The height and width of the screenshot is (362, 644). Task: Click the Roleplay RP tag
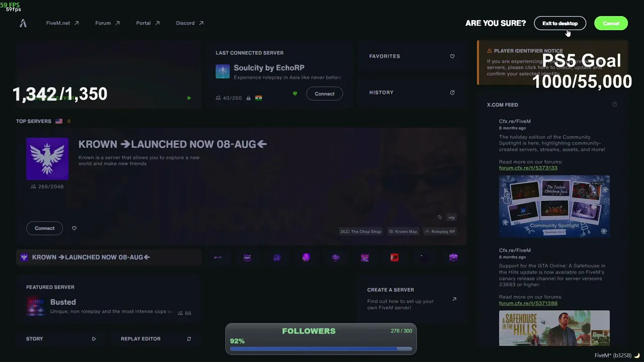click(440, 232)
